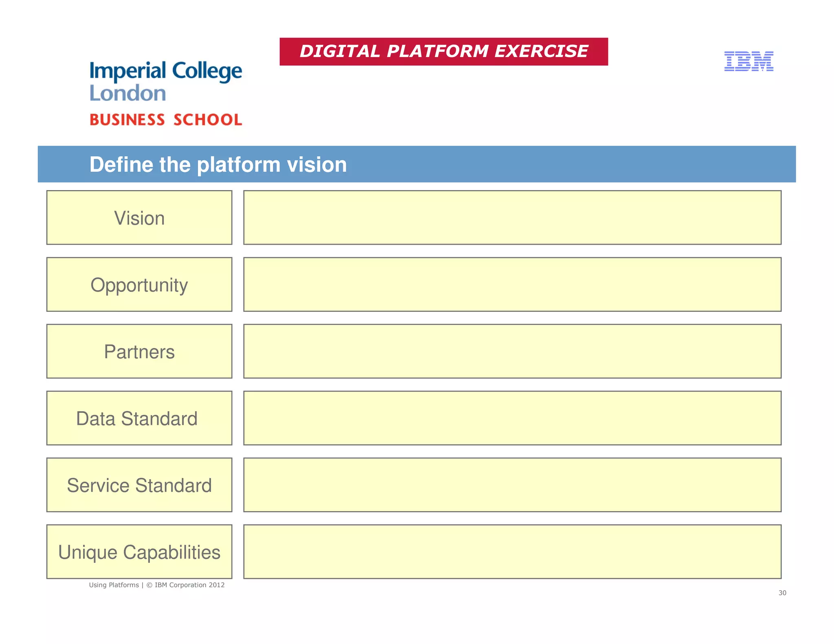834x644 pixels.
Task: Select the Digital Platform Exercise red banner
Action: coord(443,52)
